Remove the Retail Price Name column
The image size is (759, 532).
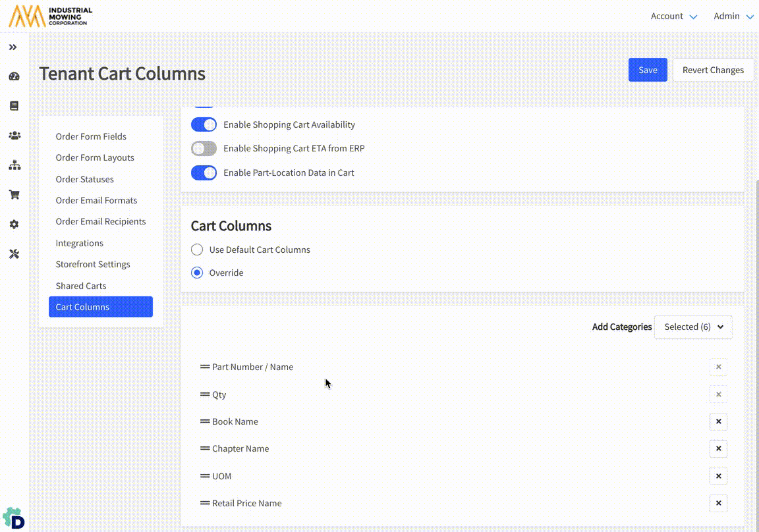tap(718, 503)
